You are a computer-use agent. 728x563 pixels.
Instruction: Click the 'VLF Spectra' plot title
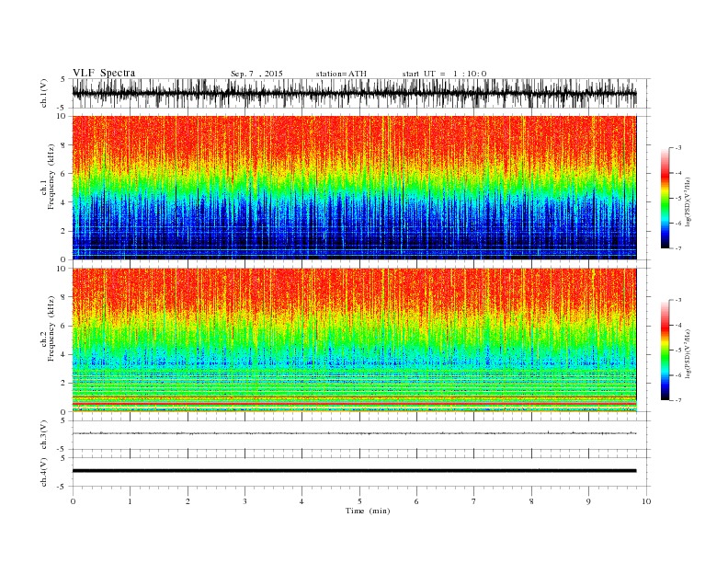click(x=104, y=73)
